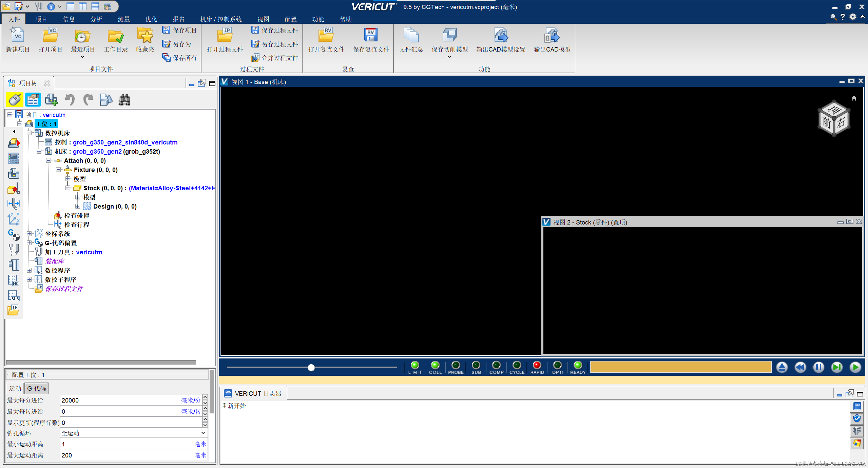Click the tooling sidebar icon with cutters

click(x=14, y=250)
